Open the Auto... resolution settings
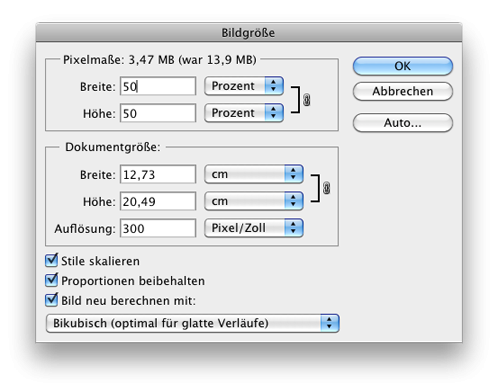The height and width of the screenshot is (392, 498). [403, 123]
